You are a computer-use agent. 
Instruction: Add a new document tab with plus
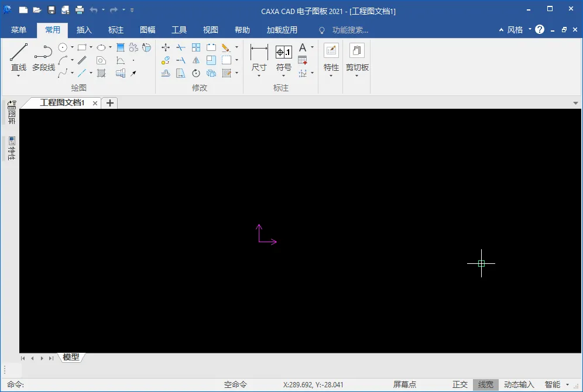point(109,103)
